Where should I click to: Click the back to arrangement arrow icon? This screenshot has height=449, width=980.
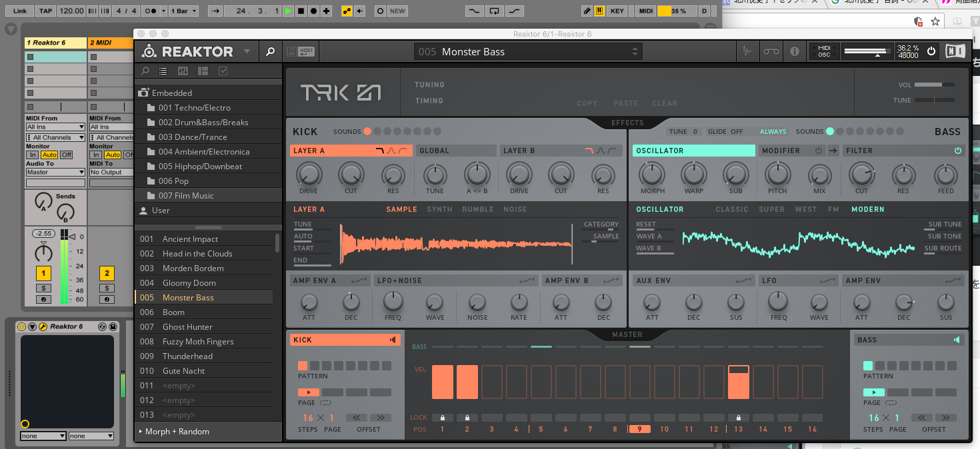coord(360,11)
